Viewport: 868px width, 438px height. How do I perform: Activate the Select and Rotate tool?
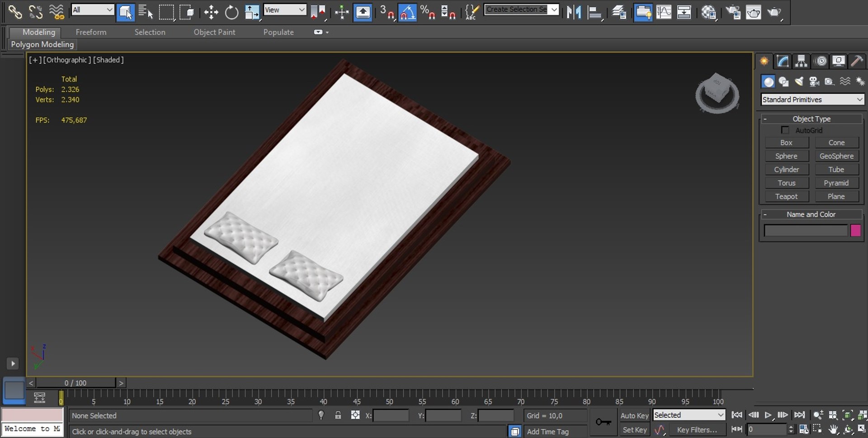pyautogui.click(x=231, y=12)
